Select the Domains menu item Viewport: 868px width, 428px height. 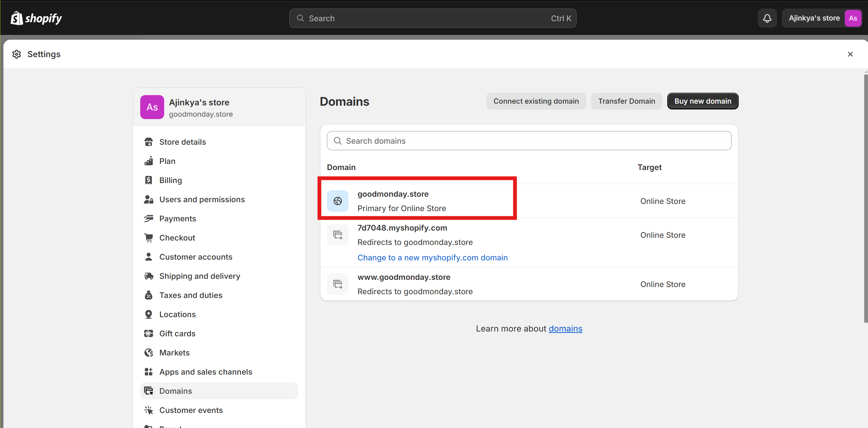point(219,391)
